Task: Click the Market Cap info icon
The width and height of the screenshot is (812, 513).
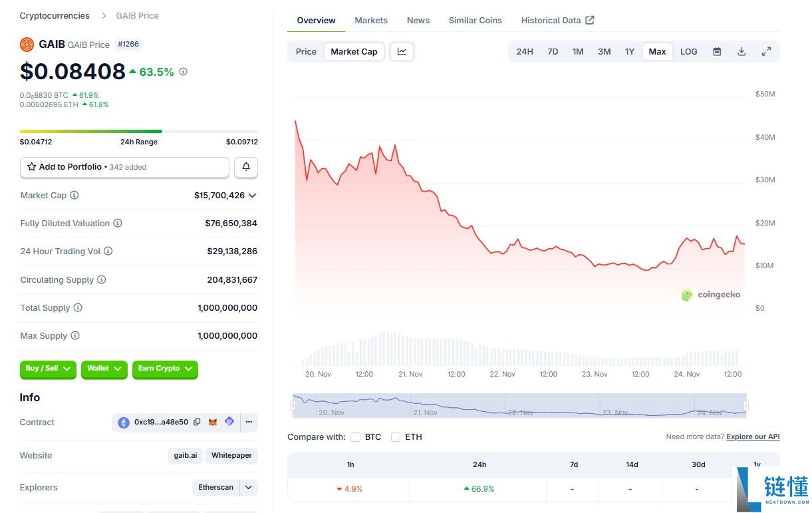Action: point(74,196)
